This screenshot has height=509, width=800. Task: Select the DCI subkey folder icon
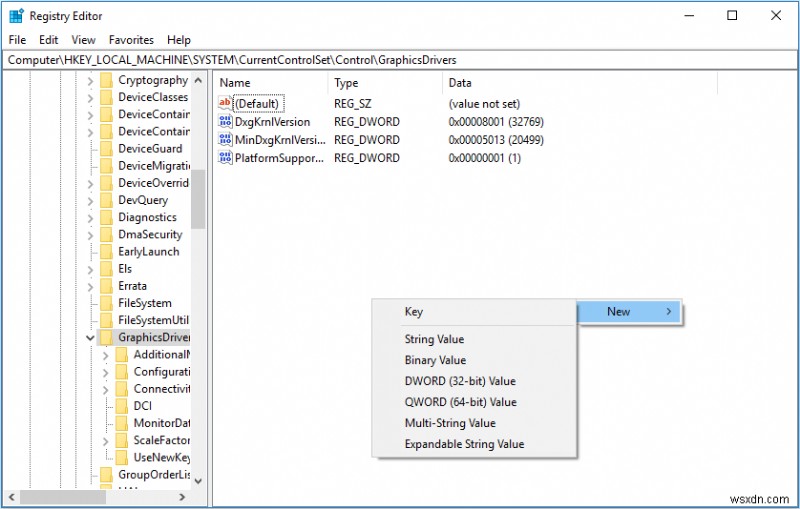click(x=121, y=406)
